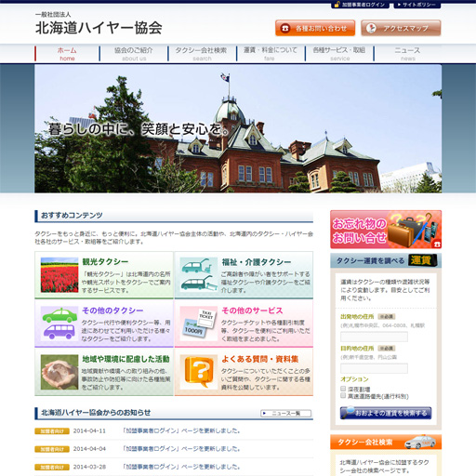This screenshot has height=476, width=476.
Task: Open よくある質問・資料集 heading link
Action: tap(260, 359)
